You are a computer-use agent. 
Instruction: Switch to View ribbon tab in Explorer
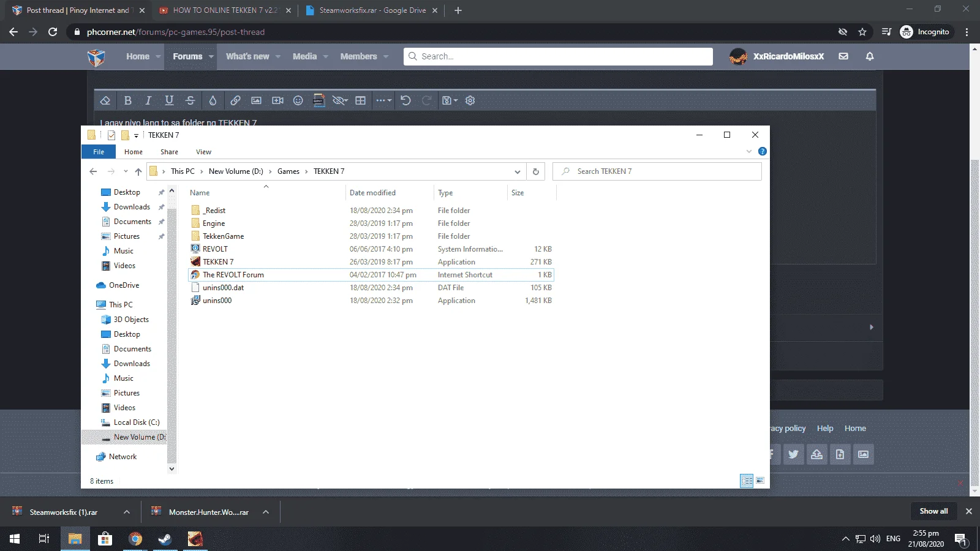pos(204,152)
